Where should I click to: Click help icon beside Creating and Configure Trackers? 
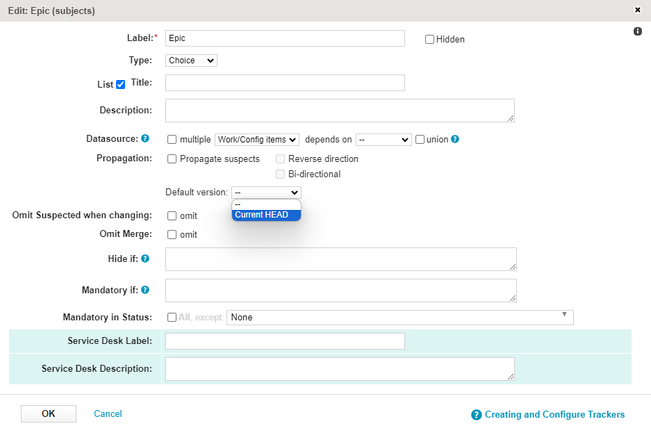pyautogui.click(x=476, y=415)
